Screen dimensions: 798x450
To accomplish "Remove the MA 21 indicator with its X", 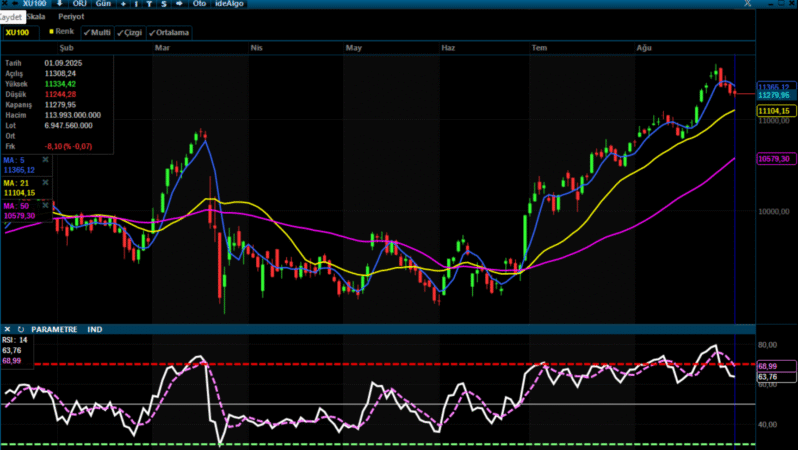I will (45, 182).
